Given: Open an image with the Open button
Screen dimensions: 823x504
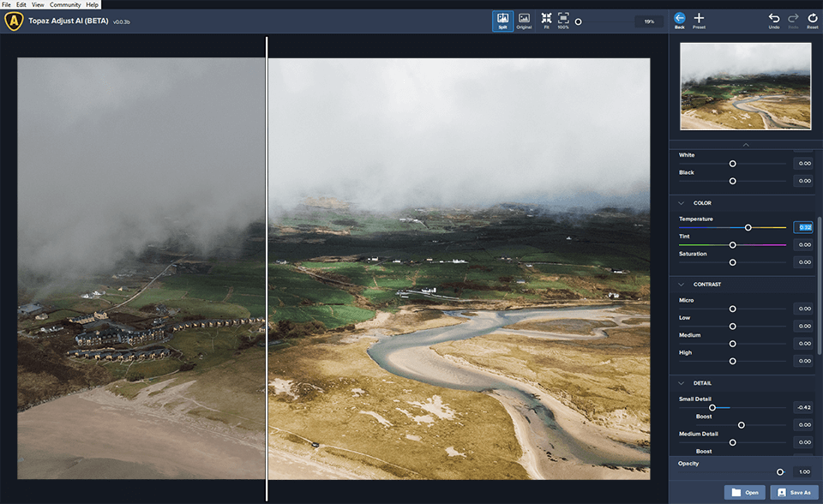Looking at the screenshot, I should pyautogui.click(x=745, y=492).
